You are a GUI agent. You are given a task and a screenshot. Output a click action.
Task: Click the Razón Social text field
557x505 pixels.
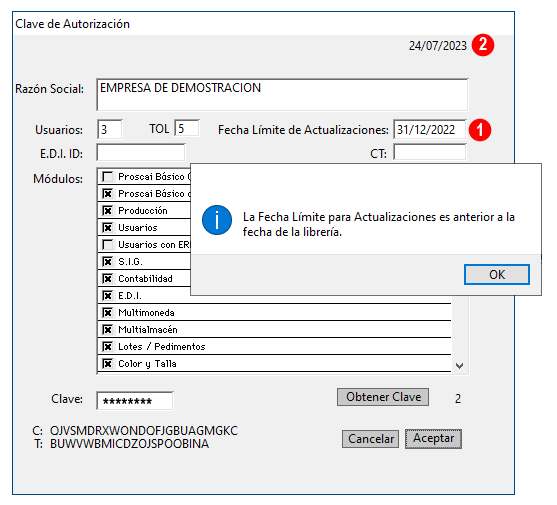[282, 95]
